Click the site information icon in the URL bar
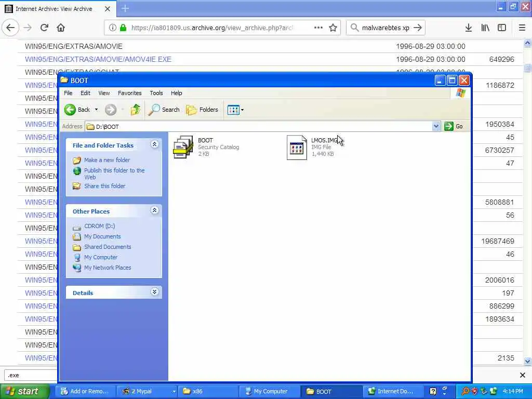Screen dimensions: 532x399 tap(113, 28)
